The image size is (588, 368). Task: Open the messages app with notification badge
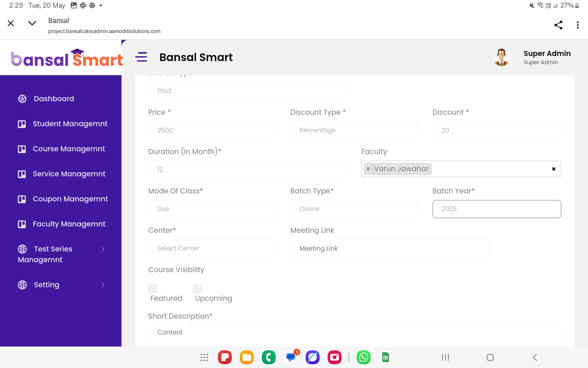pos(291,357)
